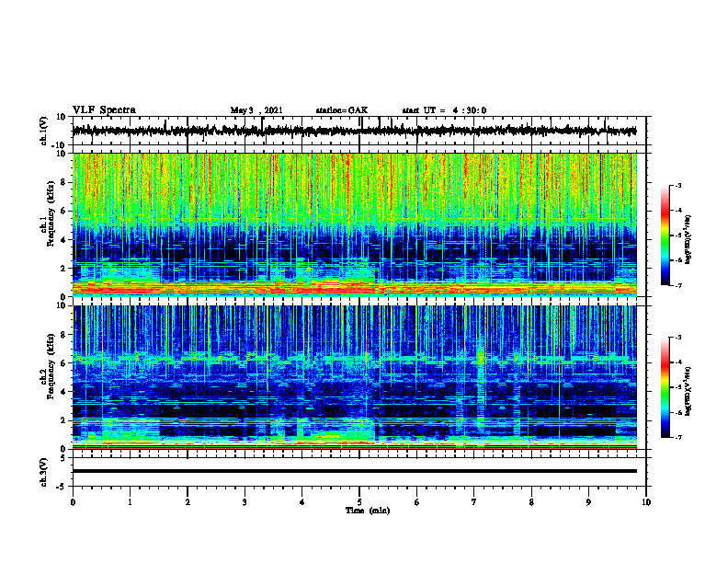Click time-axis tick label "5" below ch.3
Image resolution: width=728 pixels, height=563 pixels.
pos(359,502)
